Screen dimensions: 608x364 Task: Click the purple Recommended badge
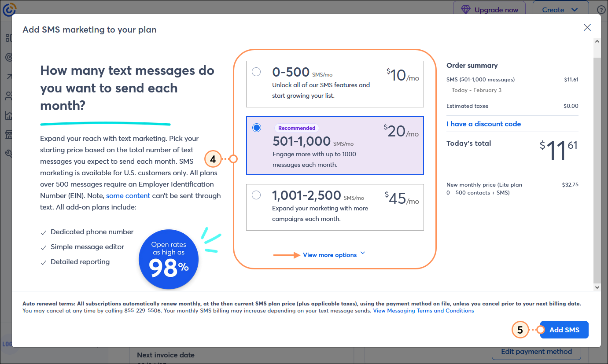[297, 128]
